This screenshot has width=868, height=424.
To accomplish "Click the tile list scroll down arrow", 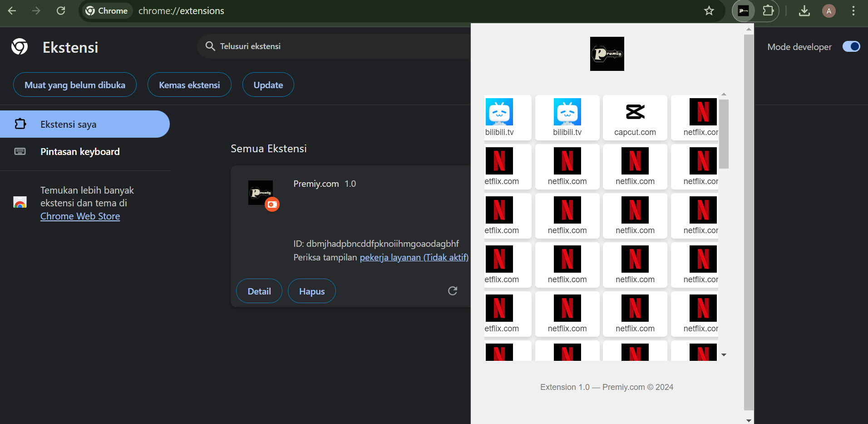I will pos(724,355).
